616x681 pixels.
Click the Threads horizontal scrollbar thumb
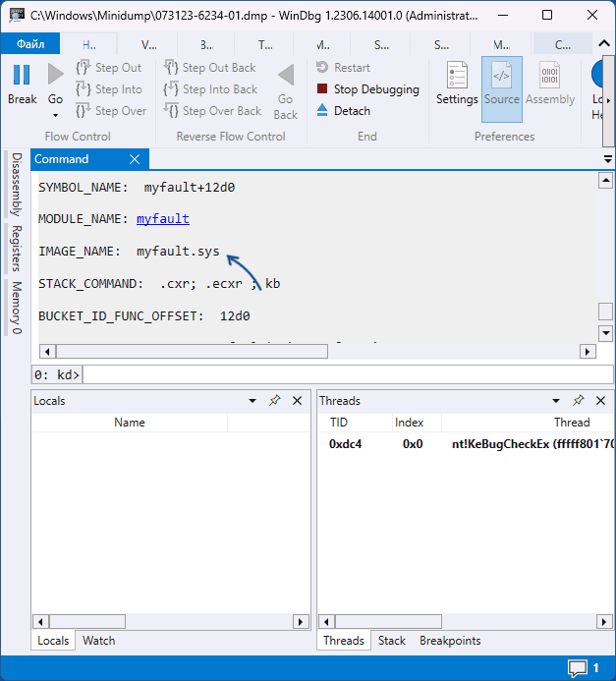point(388,622)
